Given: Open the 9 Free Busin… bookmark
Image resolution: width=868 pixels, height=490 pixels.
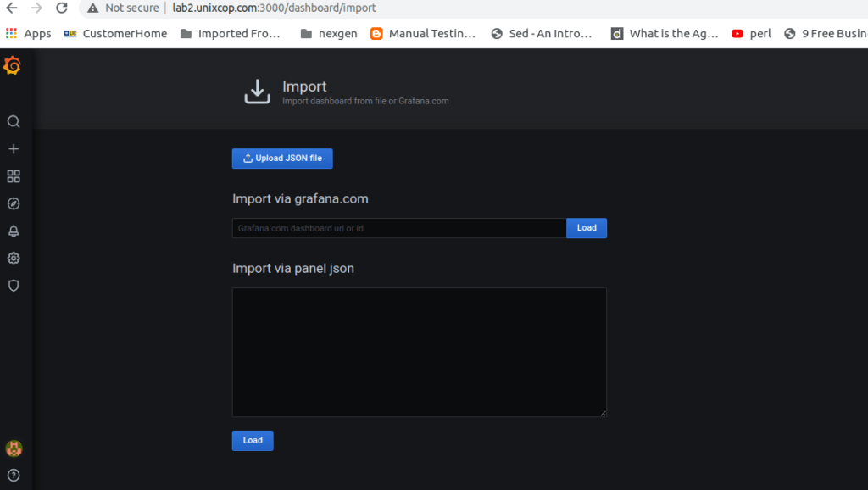Looking at the screenshot, I should [x=826, y=33].
